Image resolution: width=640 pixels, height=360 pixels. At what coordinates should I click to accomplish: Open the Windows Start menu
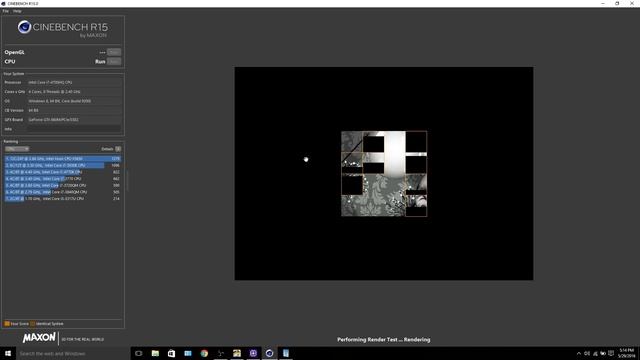8,353
